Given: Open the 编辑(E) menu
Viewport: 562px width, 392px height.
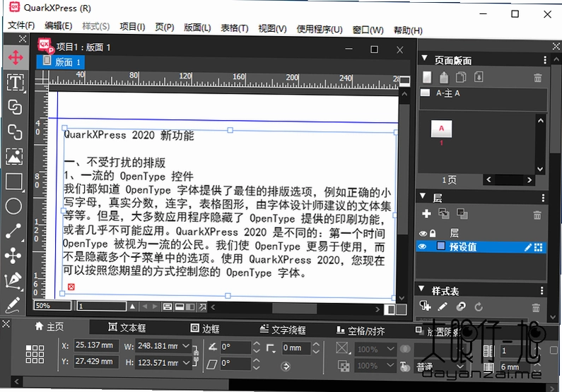Looking at the screenshot, I should tap(59, 25).
